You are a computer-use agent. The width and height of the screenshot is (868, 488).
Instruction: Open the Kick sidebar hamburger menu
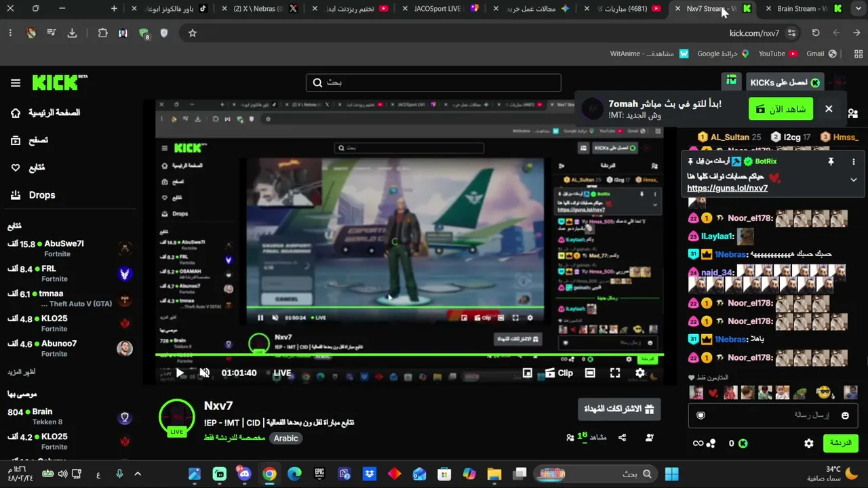16,83
